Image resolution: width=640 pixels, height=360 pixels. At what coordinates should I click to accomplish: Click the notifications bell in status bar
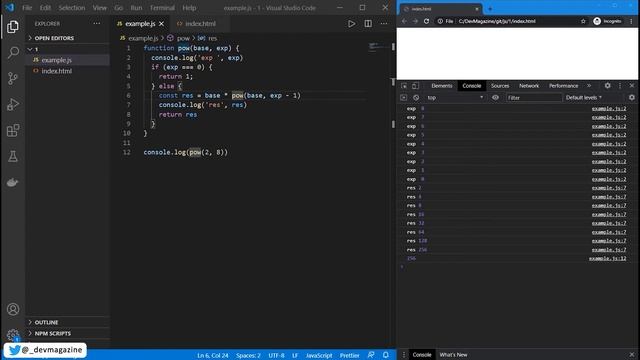(386, 355)
